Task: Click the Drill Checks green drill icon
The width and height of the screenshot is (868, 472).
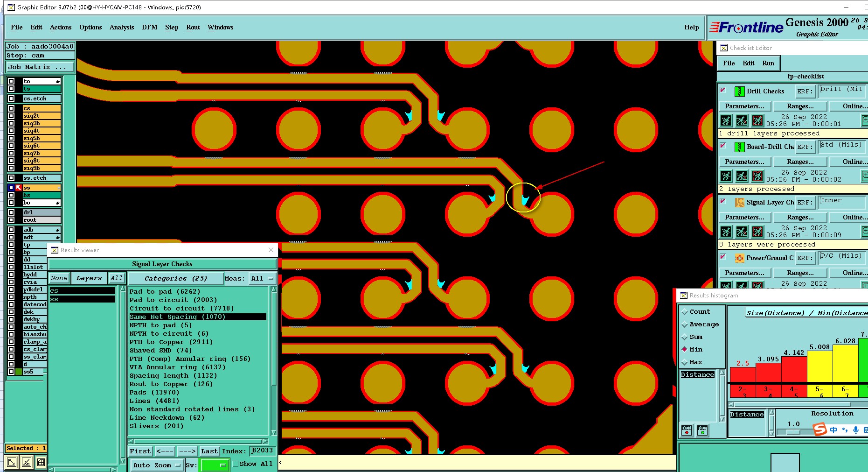Action: pyautogui.click(x=739, y=92)
